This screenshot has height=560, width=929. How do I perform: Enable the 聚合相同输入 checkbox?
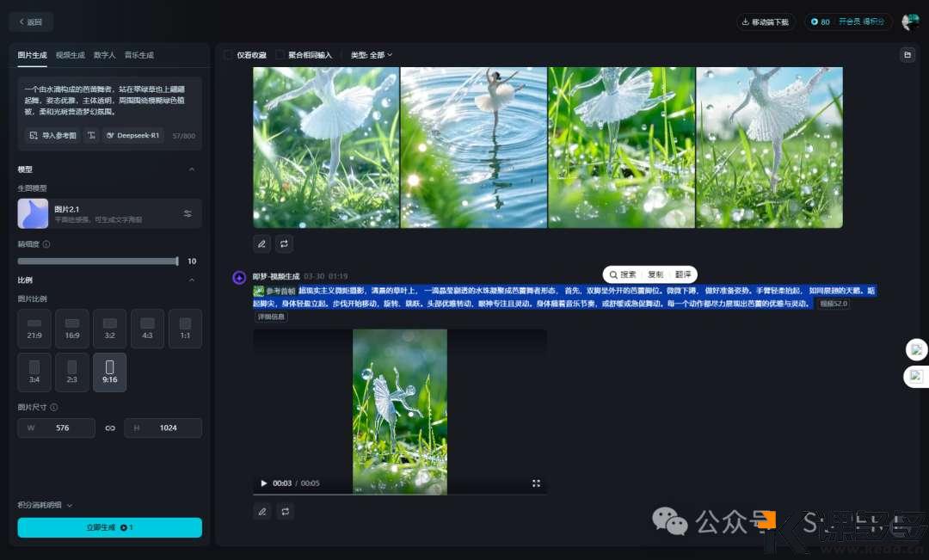(x=280, y=55)
